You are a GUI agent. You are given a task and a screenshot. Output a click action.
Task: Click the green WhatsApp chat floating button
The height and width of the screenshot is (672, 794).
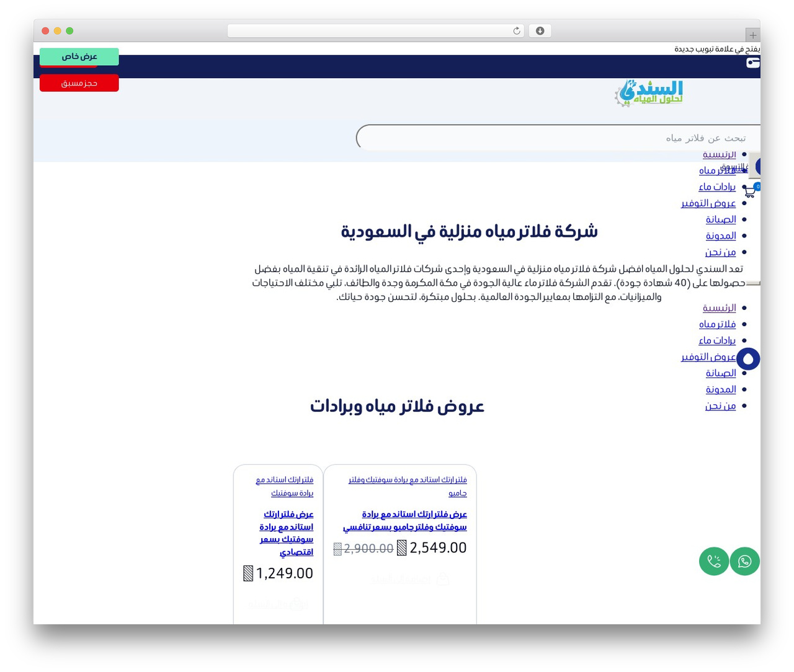[745, 561]
